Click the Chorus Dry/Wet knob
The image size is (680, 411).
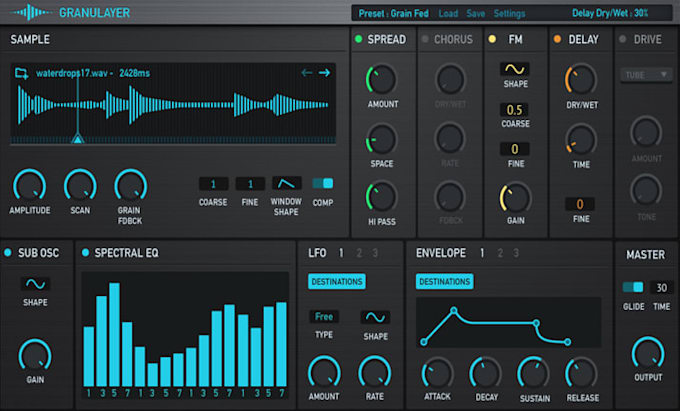coord(450,80)
